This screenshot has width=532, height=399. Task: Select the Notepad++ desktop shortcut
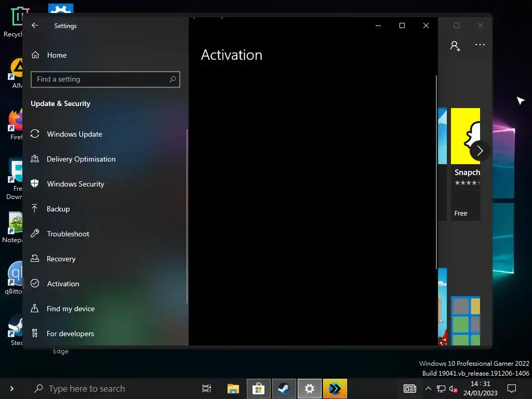click(14, 228)
